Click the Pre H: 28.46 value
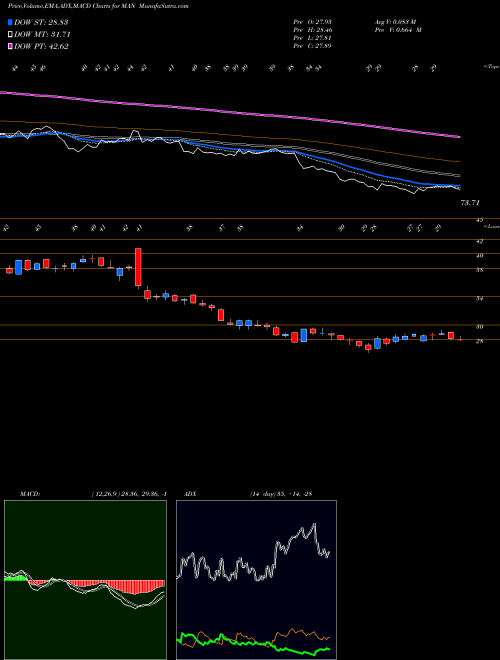500x660 pixels. [x=313, y=30]
